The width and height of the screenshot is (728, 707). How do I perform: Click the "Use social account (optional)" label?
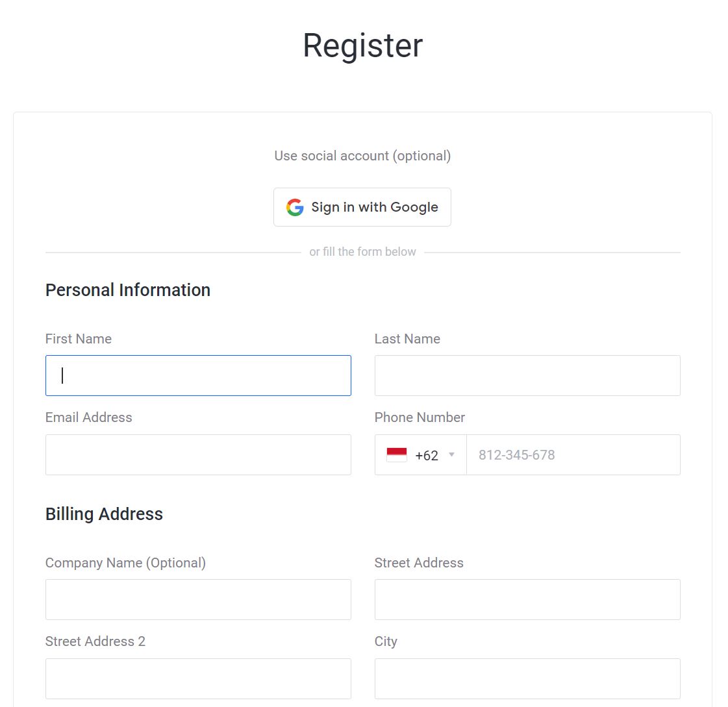tap(362, 156)
